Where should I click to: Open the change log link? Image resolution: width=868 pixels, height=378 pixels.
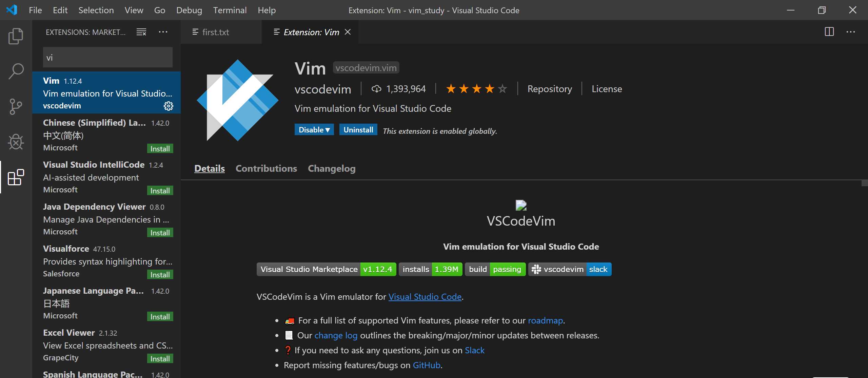point(336,335)
